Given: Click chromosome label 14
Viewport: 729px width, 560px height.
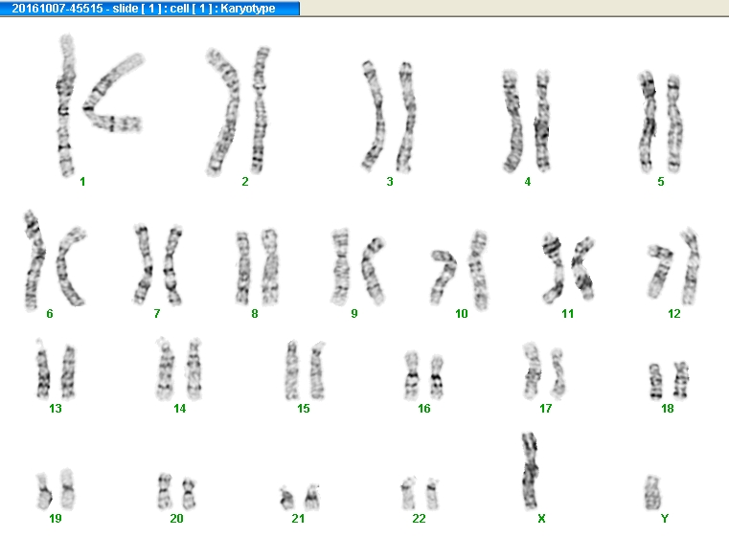Looking at the screenshot, I should pos(179,409).
